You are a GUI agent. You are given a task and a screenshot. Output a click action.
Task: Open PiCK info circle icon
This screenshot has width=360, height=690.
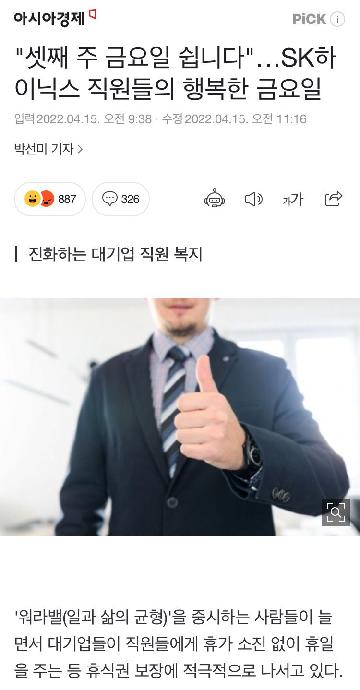[338, 19]
